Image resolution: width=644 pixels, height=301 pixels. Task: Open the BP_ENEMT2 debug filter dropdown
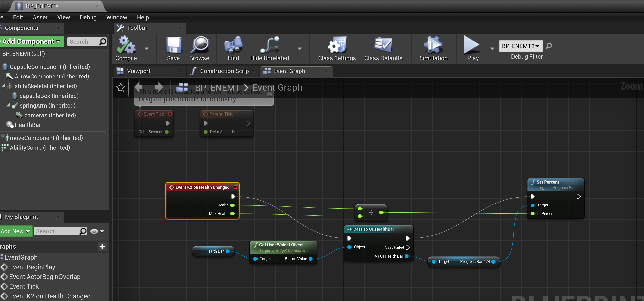(521, 46)
